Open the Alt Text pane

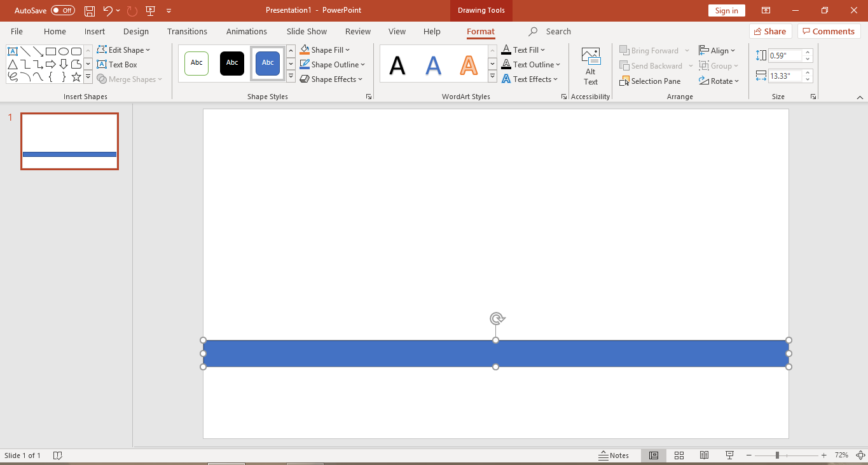pos(591,66)
